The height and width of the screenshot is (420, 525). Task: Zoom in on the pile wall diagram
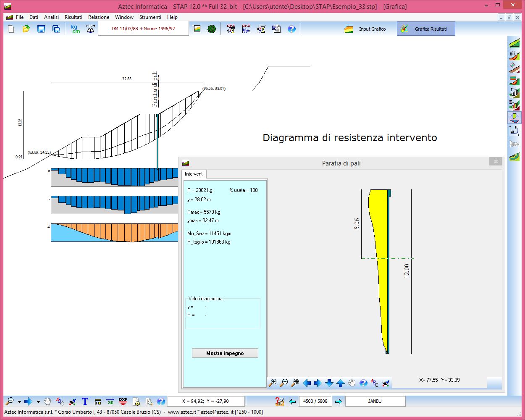pyautogui.click(x=273, y=383)
